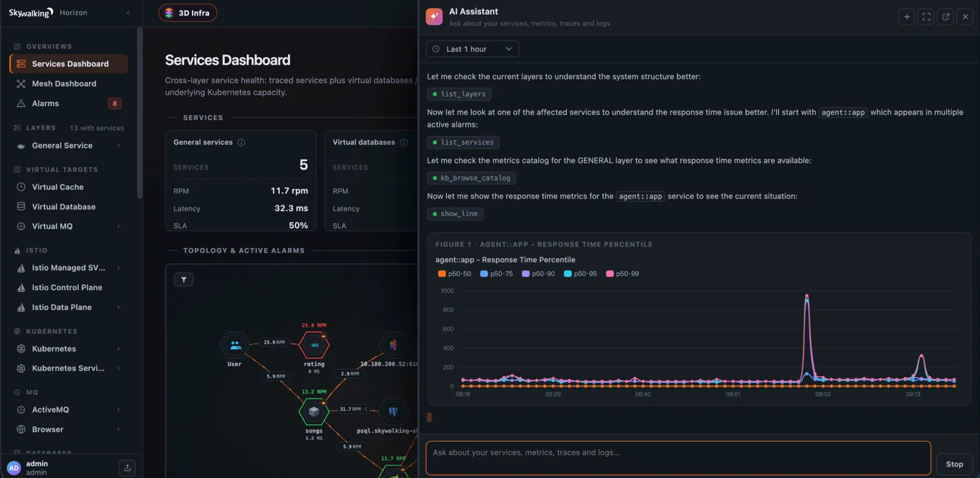Click the ActiveMQ sidebar icon
The height and width of the screenshot is (478, 980).
click(21, 410)
